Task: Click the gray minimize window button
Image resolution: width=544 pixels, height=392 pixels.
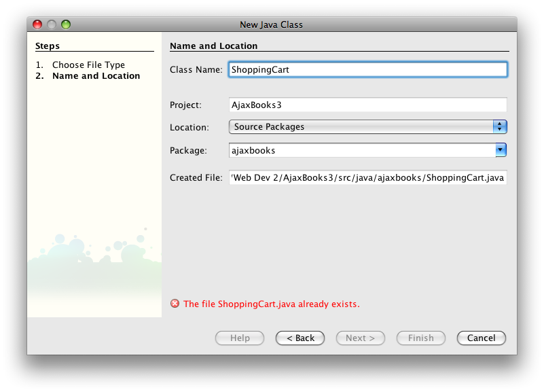Action: [52, 24]
